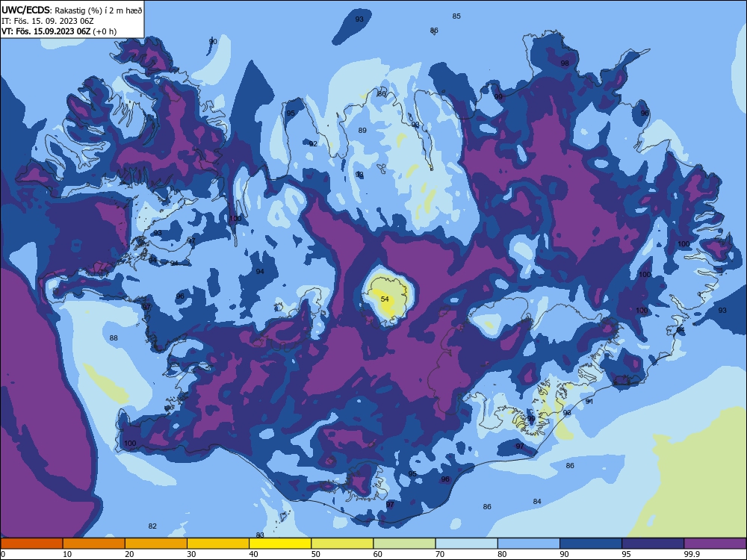Select the 80–90% medium blue legend swatch
Viewport: 747px width, 560px height.
[529, 544]
